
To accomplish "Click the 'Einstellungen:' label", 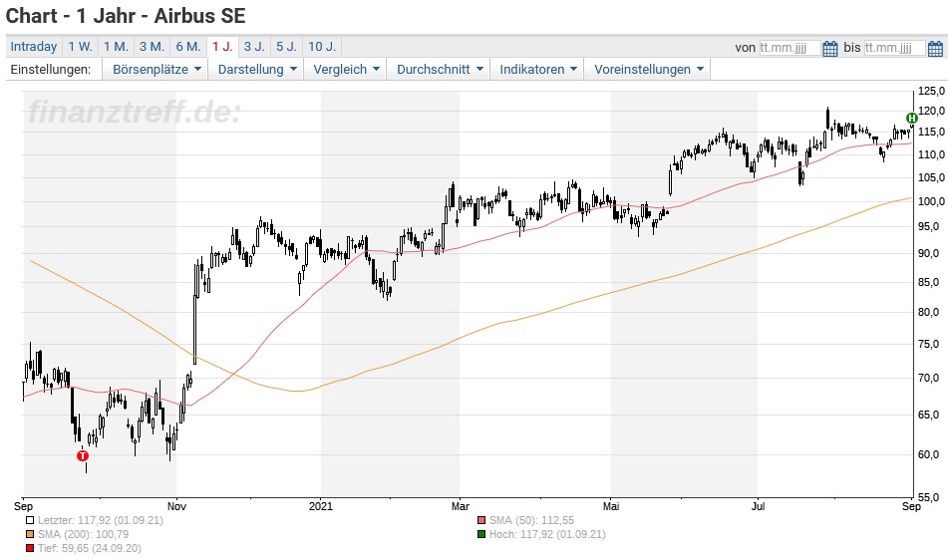I will (x=51, y=69).
